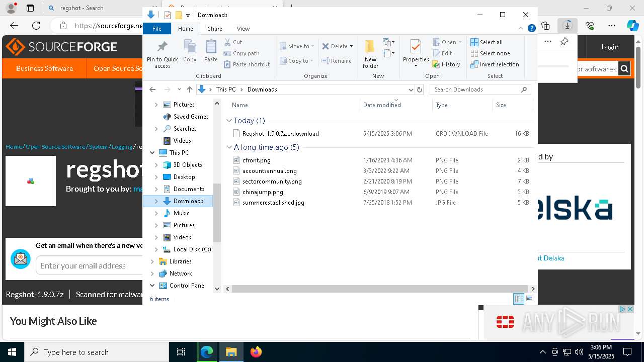Screen dimensions: 644x362
Task: Select Music in the navigation tree
Action: pos(181,213)
